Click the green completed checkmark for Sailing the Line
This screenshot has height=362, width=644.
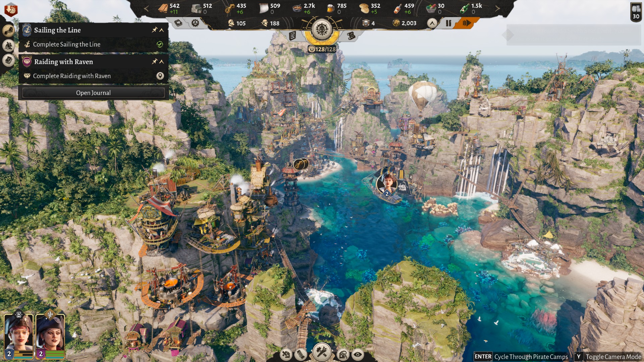click(160, 44)
